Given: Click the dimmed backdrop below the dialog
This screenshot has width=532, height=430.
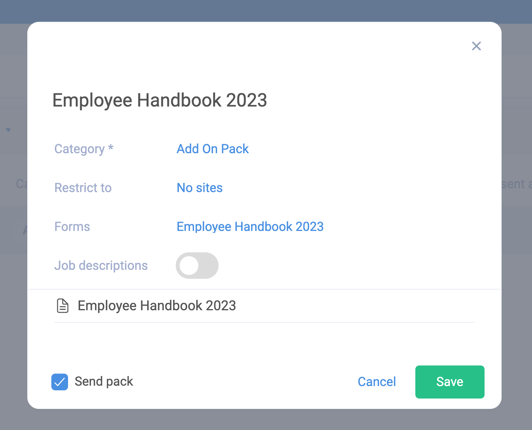Looking at the screenshot, I should click(266, 420).
